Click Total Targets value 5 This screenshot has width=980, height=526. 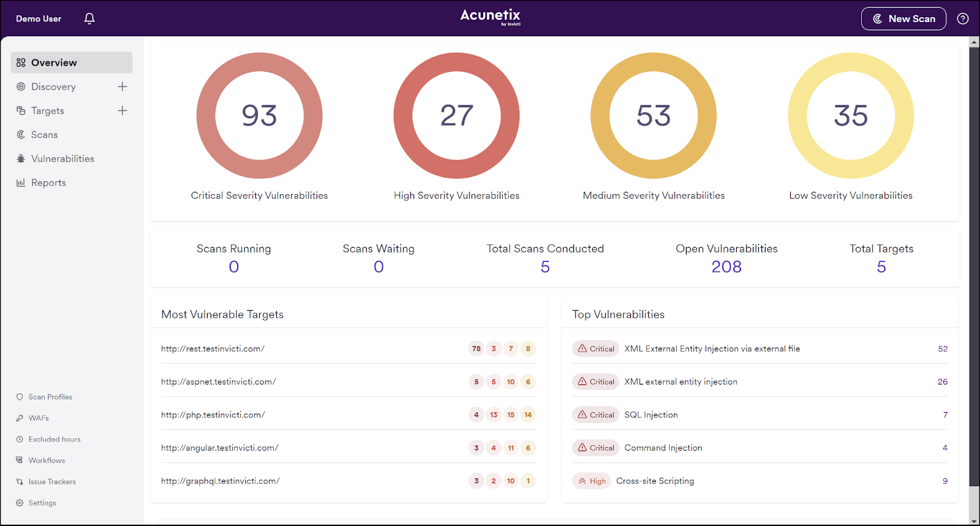tap(881, 267)
